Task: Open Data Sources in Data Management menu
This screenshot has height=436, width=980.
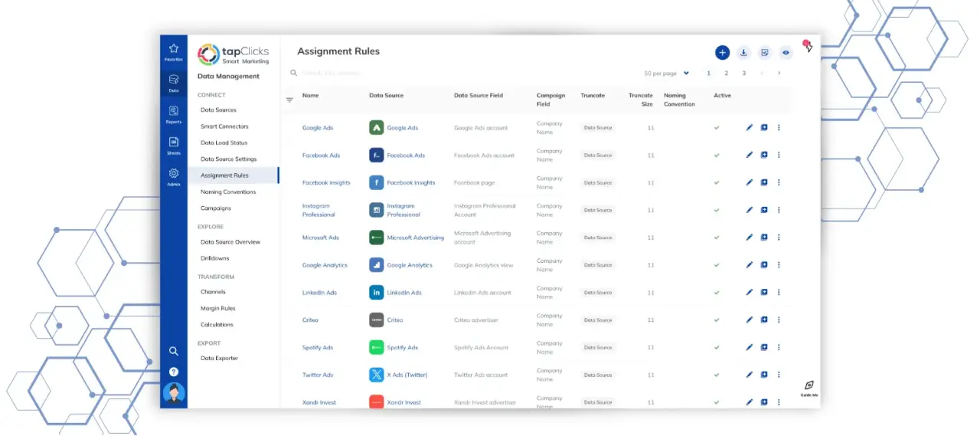Action: click(218, 110)
